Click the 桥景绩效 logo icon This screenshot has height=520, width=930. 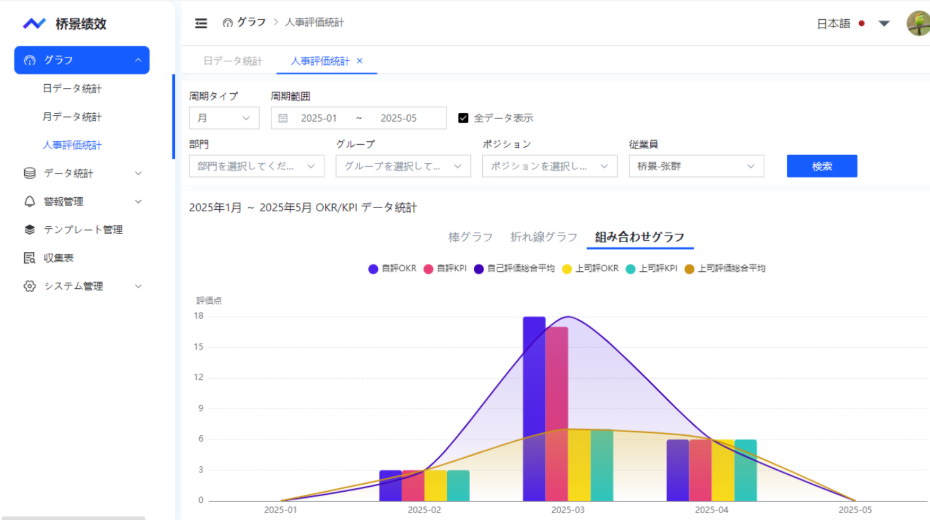tap(34, 23)
